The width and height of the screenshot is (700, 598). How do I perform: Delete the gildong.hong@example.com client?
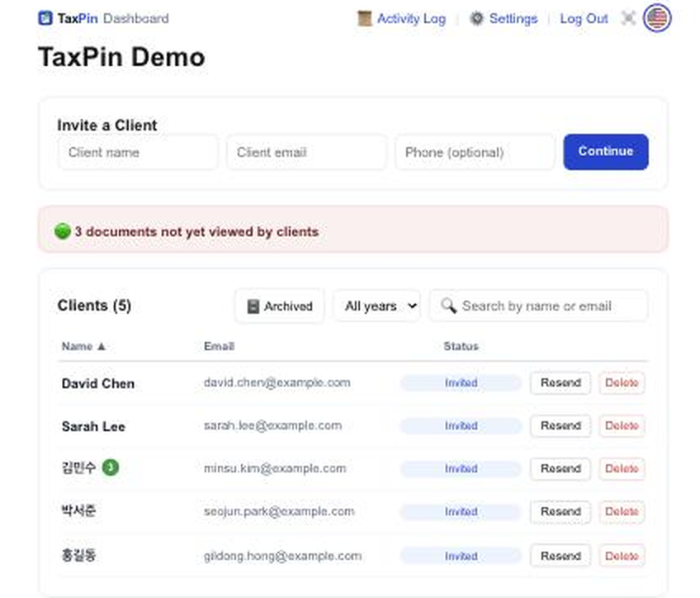point(622,556)
